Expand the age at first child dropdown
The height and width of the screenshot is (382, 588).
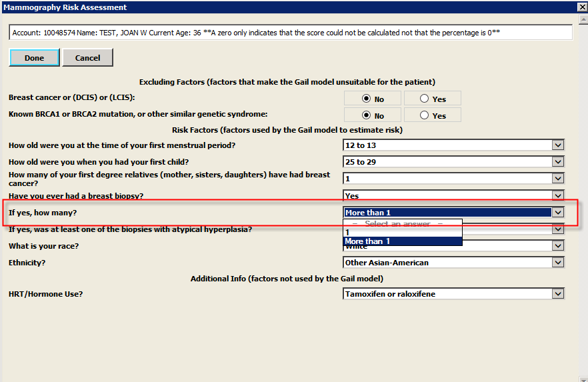pyautogui.click(x=558, y=162)
